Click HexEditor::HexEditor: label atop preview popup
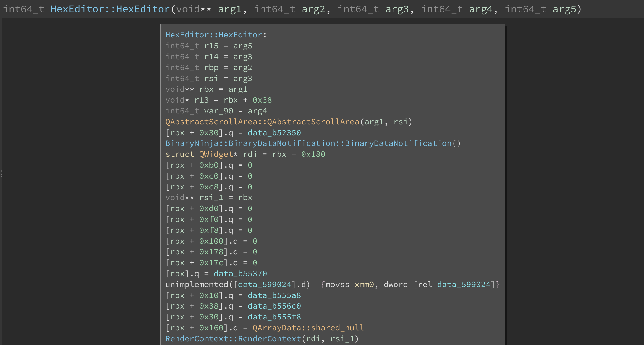This screenshot has height=345, width=644. click(x=215, y=35)
